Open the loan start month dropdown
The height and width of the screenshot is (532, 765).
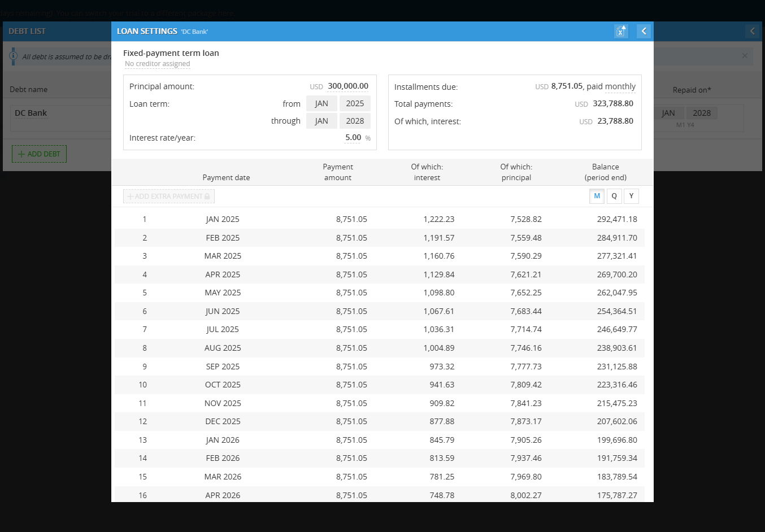click(321, 103)
